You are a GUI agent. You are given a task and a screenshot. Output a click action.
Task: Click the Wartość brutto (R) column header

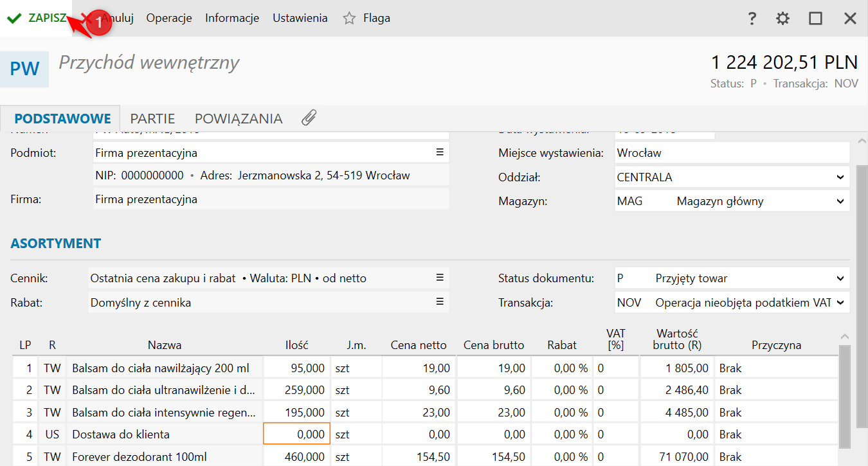pyautogui.click(x=677, y=339)
